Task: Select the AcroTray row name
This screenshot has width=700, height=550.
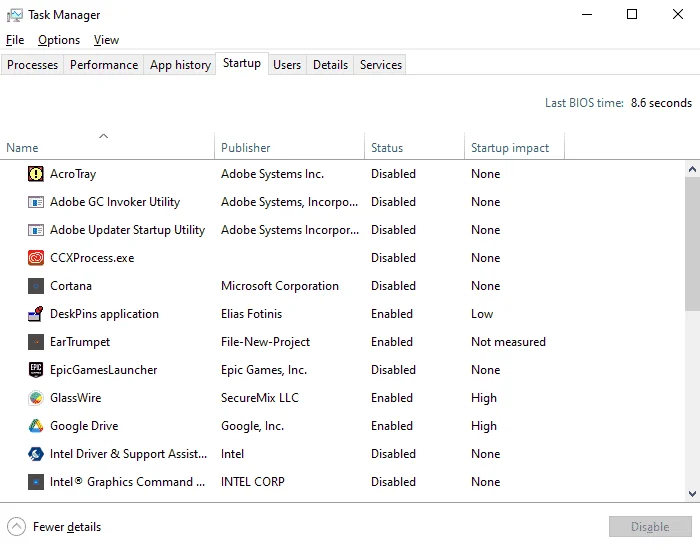Action: pos(73,174)
